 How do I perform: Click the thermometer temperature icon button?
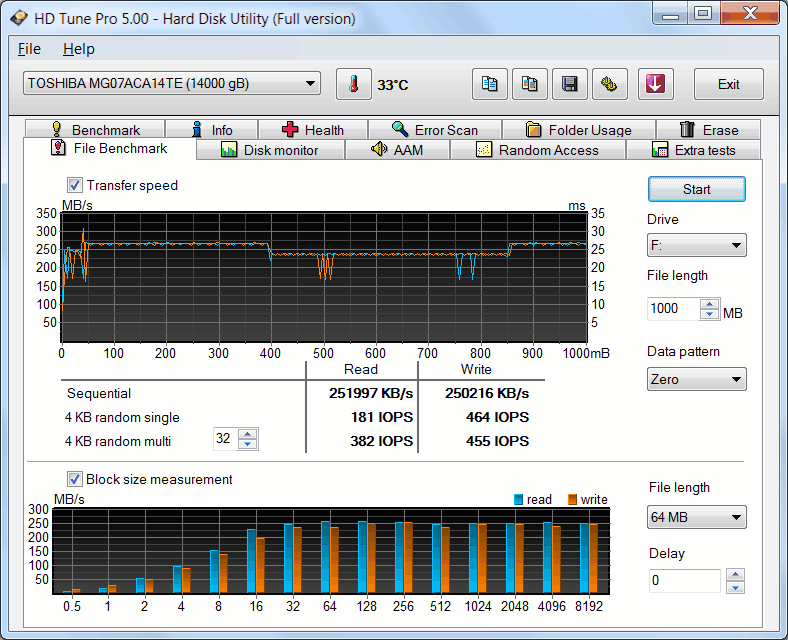[x=353, y=84]
